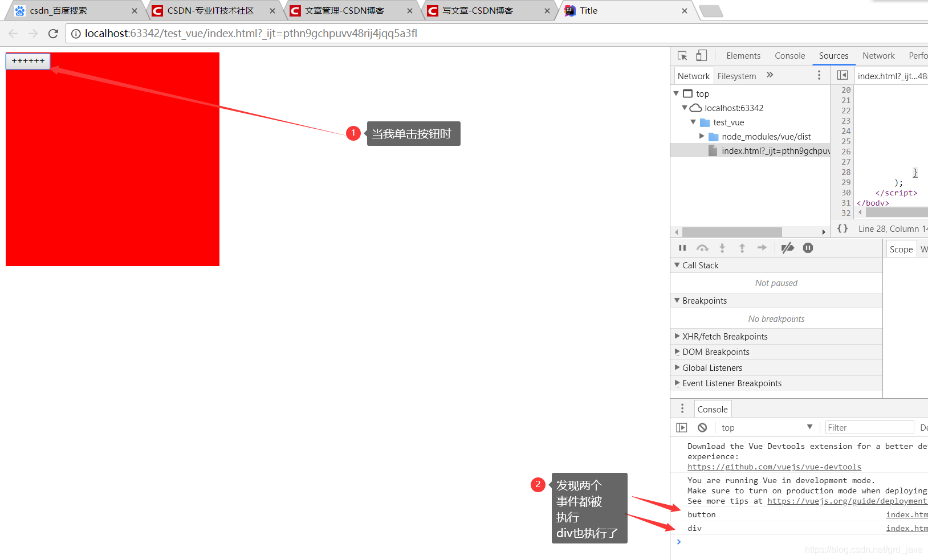Select index.html file in the file tree
The height and width of the screenshot is (560, 928).
coord(750,150)
